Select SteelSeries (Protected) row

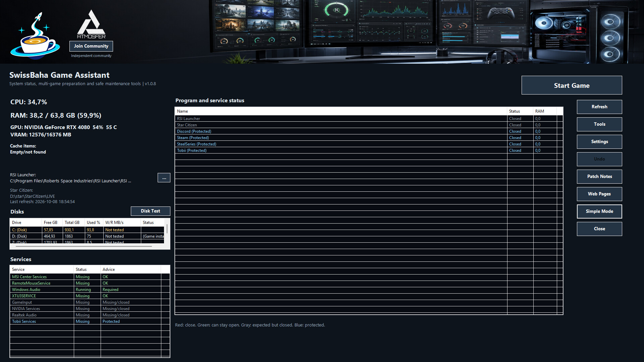click(x=369, y=144)
